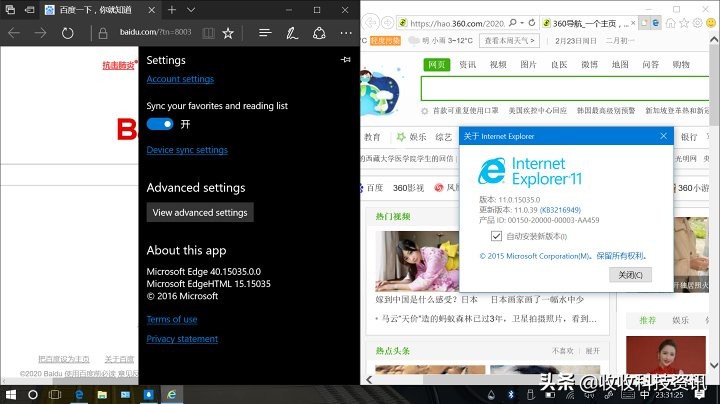720x404 pixels.
Task: Open the Windows Start menu
Action: [x=11, y=395]
